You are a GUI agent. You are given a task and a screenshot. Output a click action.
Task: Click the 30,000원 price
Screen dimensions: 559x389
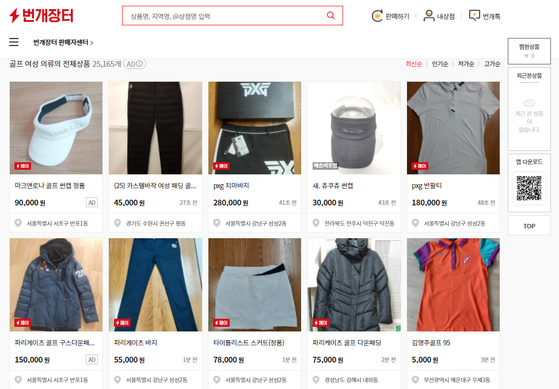click(328, 203)
